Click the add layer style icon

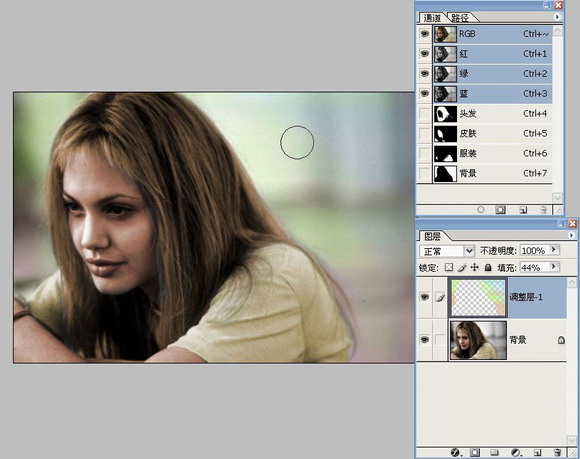[455, 452]
